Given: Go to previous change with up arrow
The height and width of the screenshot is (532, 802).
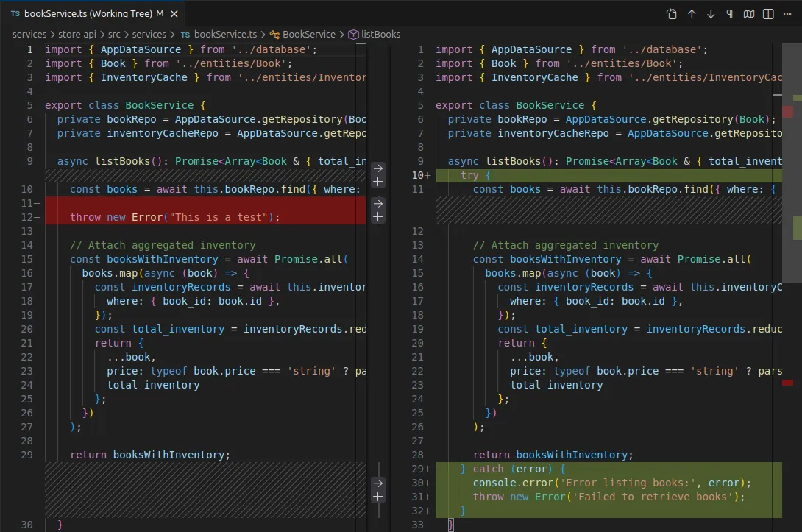Looking at the screenshot, I should point(692,14).
